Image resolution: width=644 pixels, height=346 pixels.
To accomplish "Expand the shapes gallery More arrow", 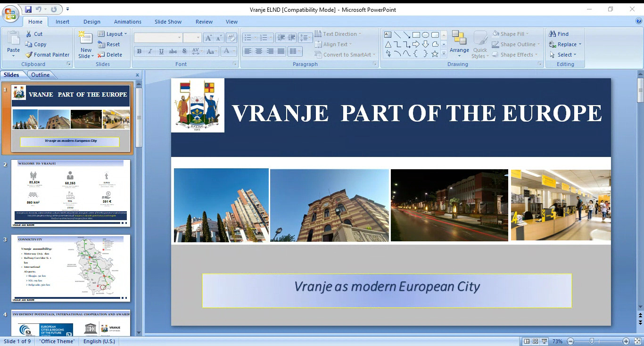I will [x=444, y=54].
